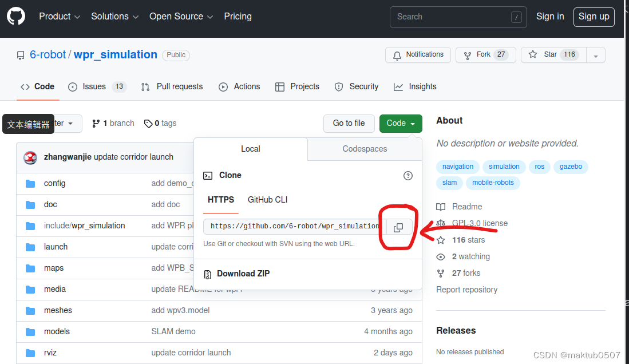Click the ros topic tag
Viewport: 629px width, 364px height.
click(540, 167)
